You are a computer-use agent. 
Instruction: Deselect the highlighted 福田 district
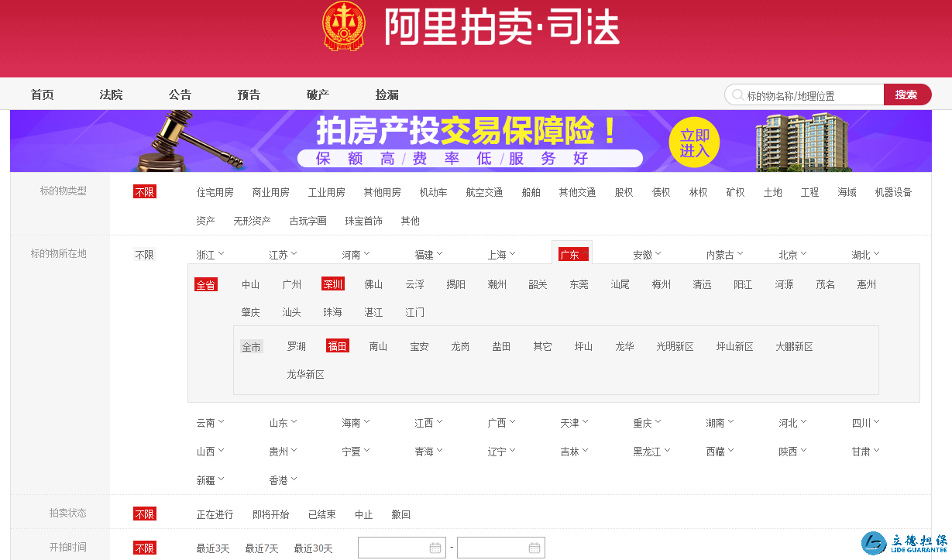(338, 346)
